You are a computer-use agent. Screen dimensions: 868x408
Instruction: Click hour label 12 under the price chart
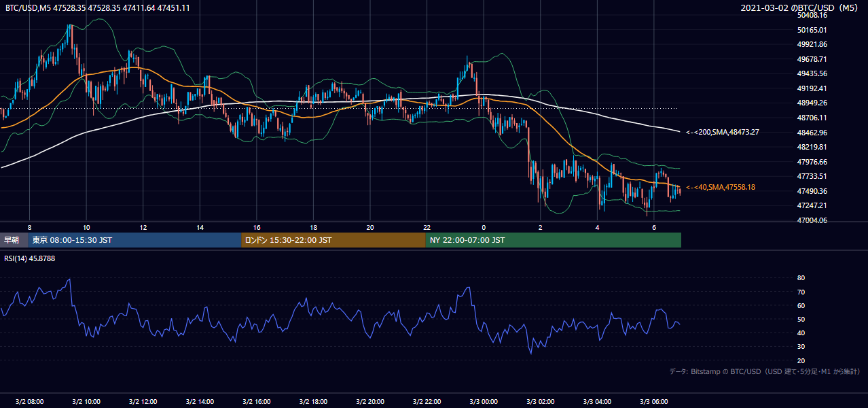click(143, 227)
